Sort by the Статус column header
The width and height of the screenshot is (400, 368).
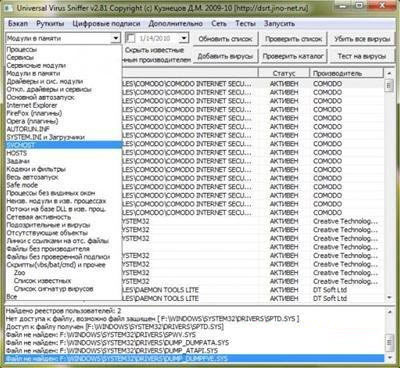284,73
